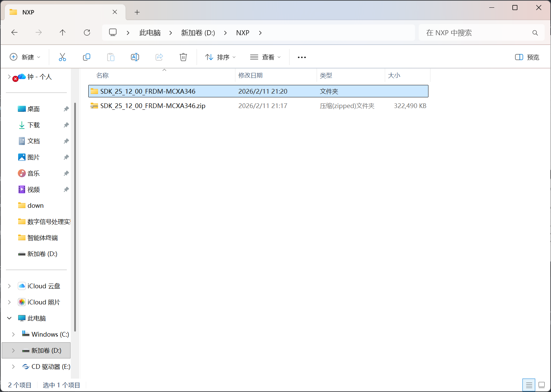Viewport: 551px width, 392px height.
Task: Expand iCloud 云盘 tree node
Action: 9,286
